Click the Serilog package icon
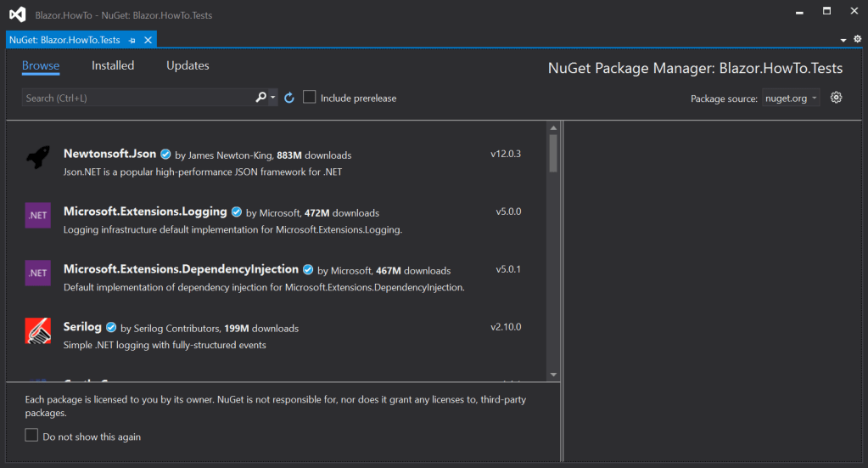Screen dimensions: 868x468 (37, 330)
